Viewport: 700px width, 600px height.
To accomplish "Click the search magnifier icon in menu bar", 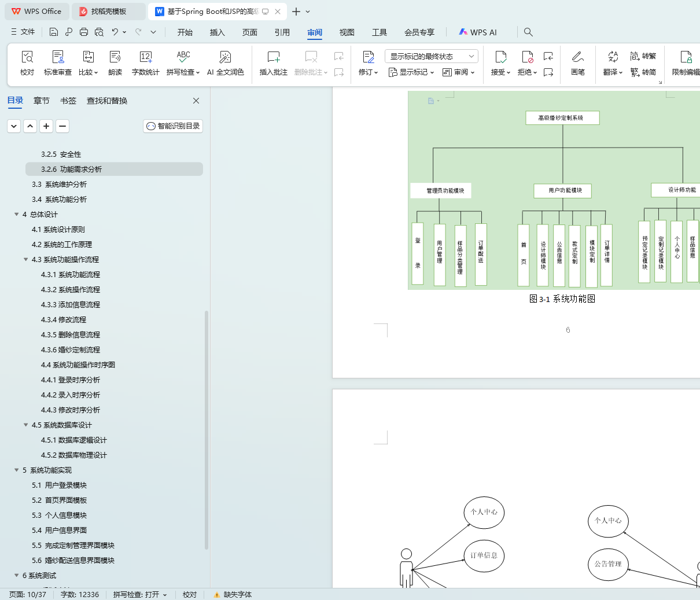I will [528, 32].
